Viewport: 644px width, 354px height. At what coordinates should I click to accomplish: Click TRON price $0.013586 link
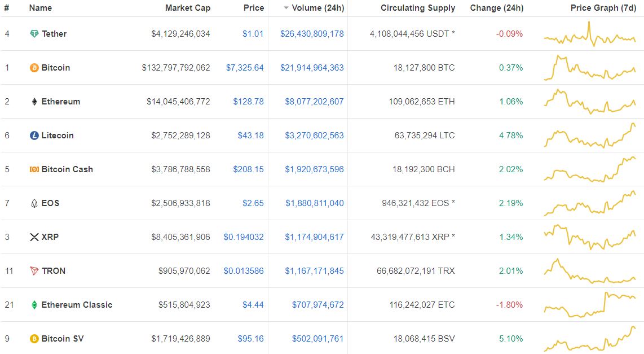coord(244,271)
